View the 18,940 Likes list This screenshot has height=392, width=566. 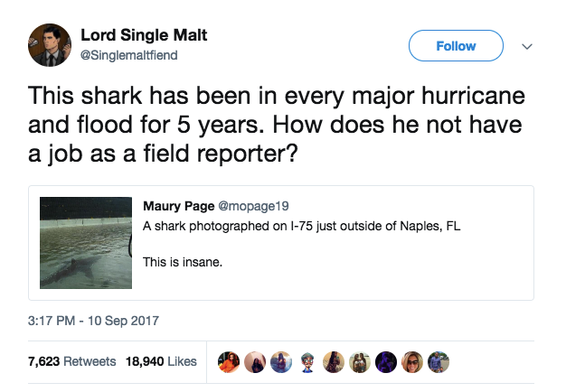click(161, 361)
